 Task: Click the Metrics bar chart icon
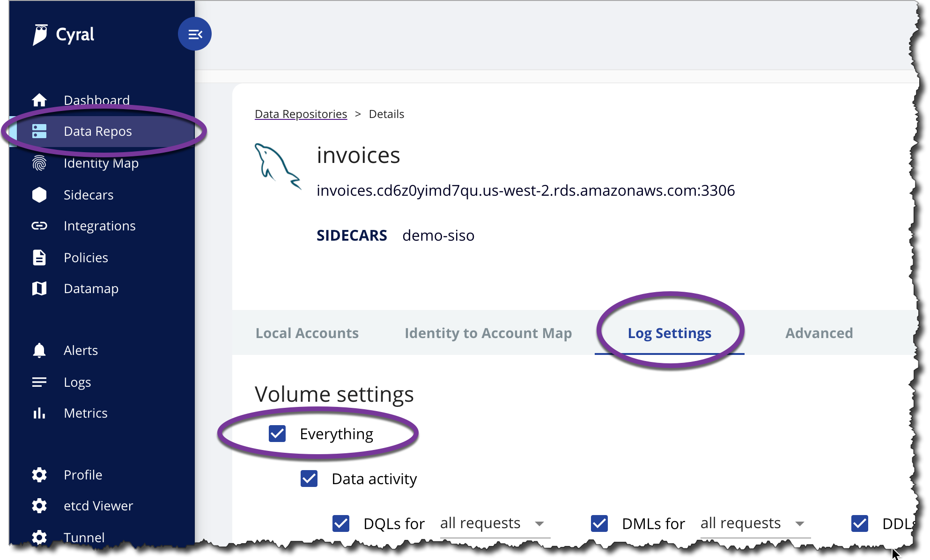pos(39,413)
